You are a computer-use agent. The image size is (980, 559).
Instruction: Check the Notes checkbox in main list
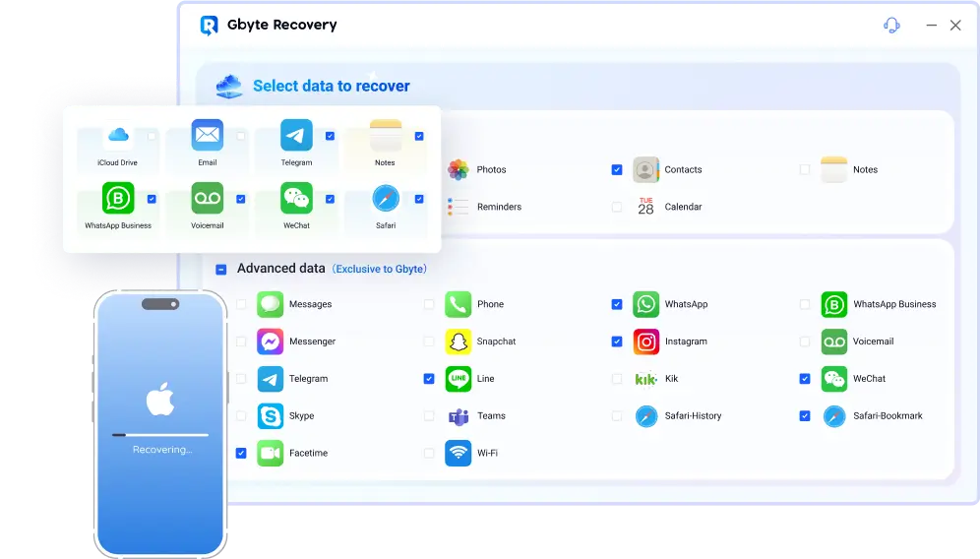pos(805,169)
